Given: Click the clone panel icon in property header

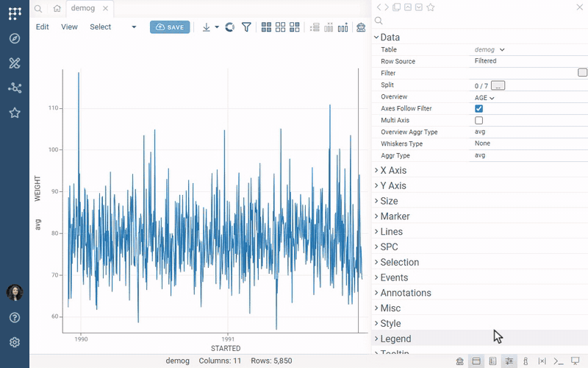Looking at the screenshot, I should click(x=396, y=7).
